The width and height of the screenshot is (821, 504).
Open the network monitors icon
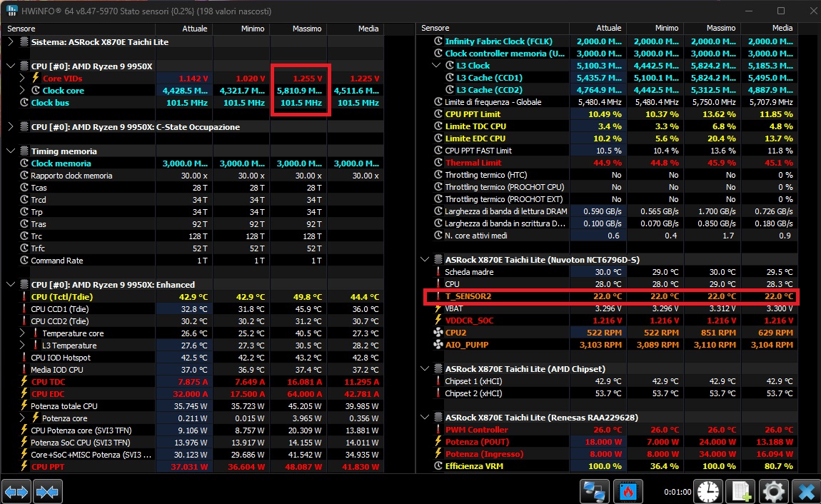[594, 492]
